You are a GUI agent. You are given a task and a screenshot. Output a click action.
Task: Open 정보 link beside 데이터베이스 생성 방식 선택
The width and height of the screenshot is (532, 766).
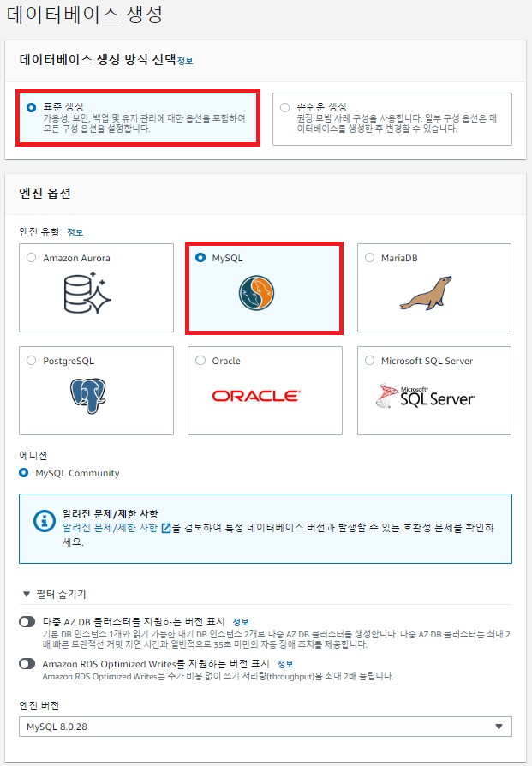(185, 61)
